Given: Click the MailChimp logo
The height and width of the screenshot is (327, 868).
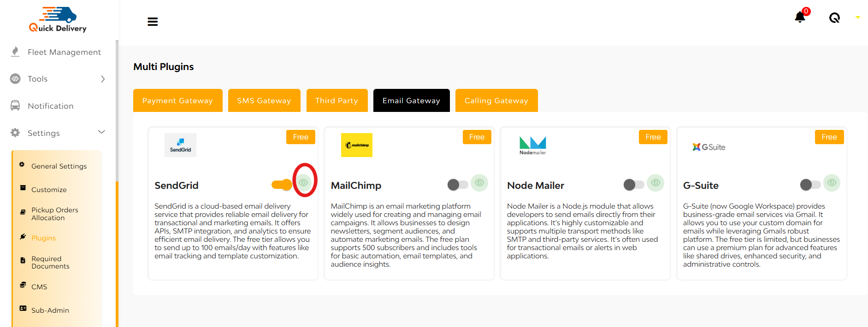Looking at the screenshot, I should point(357,145).
